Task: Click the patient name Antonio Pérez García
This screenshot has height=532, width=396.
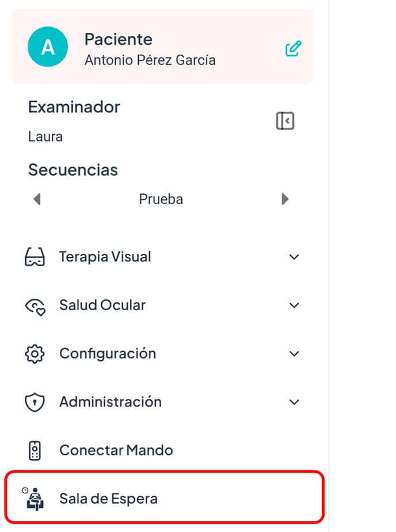Action: click(150, 60)
